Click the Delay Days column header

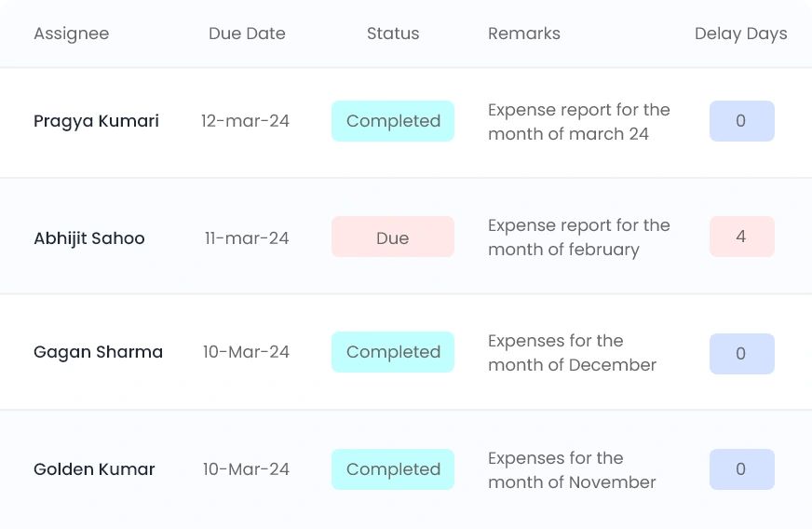(x=740, y=34)
